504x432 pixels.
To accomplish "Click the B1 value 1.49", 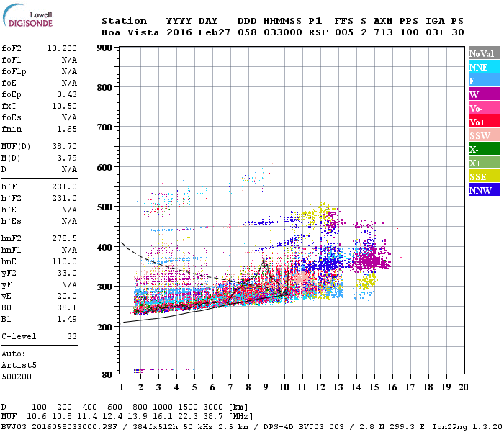I will click(67, 320).
